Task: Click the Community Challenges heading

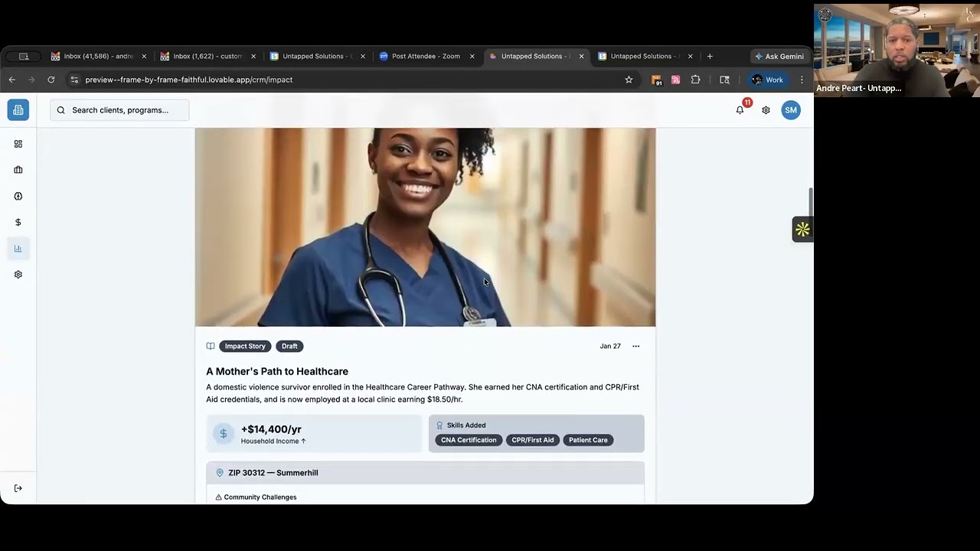Action: point(260,497)
